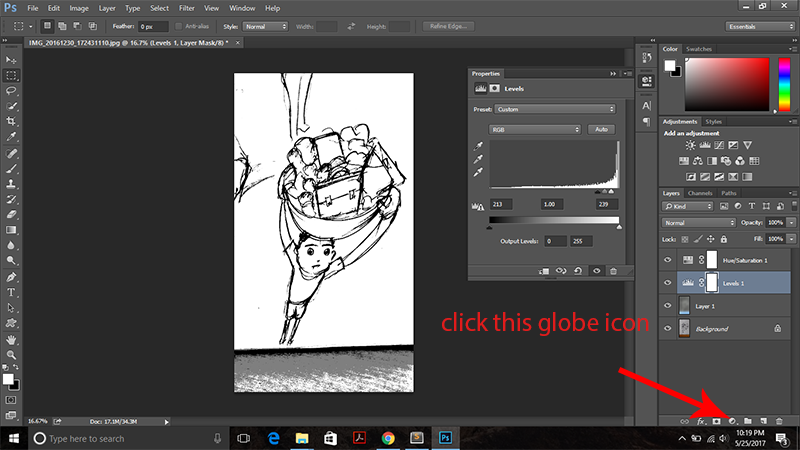Open the Fill slider dropdown arrow
800x450 pixels.
[791, 239]
